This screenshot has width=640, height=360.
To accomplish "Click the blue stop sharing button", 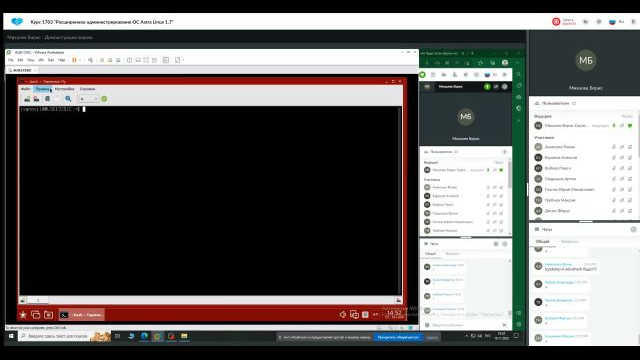I will [x=398, y=337].
